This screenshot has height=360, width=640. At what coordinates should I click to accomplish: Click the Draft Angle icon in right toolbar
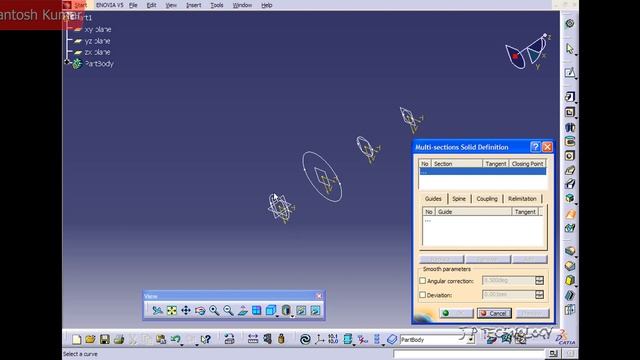570,280
